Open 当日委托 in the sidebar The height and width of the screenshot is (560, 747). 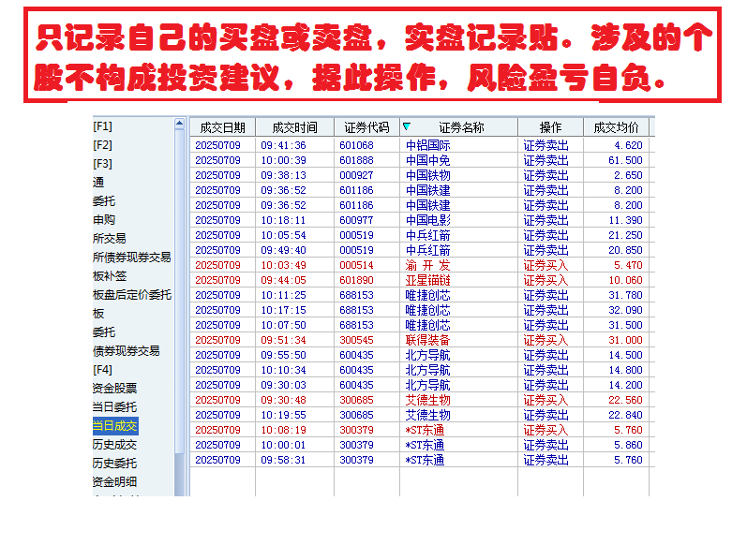(x=114, y=407)
